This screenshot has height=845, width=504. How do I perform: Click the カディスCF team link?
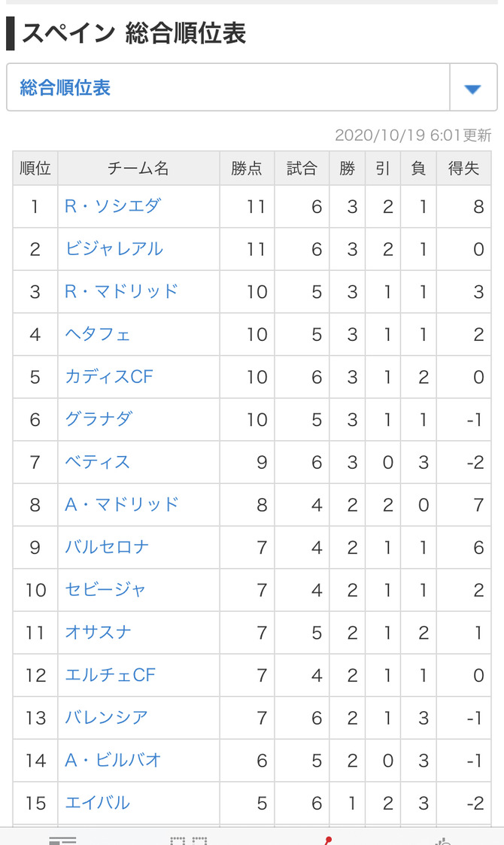tap(109, 376)
